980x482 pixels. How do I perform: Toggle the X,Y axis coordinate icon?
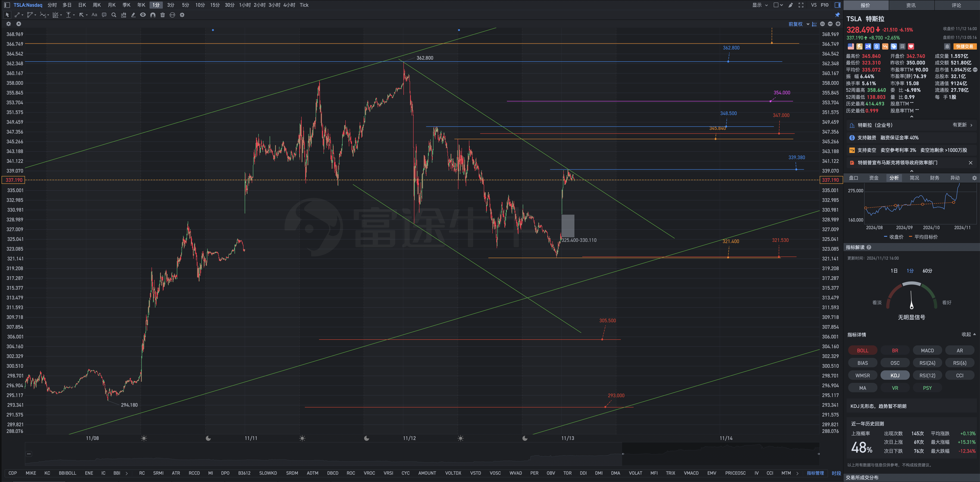pos(814,24)
